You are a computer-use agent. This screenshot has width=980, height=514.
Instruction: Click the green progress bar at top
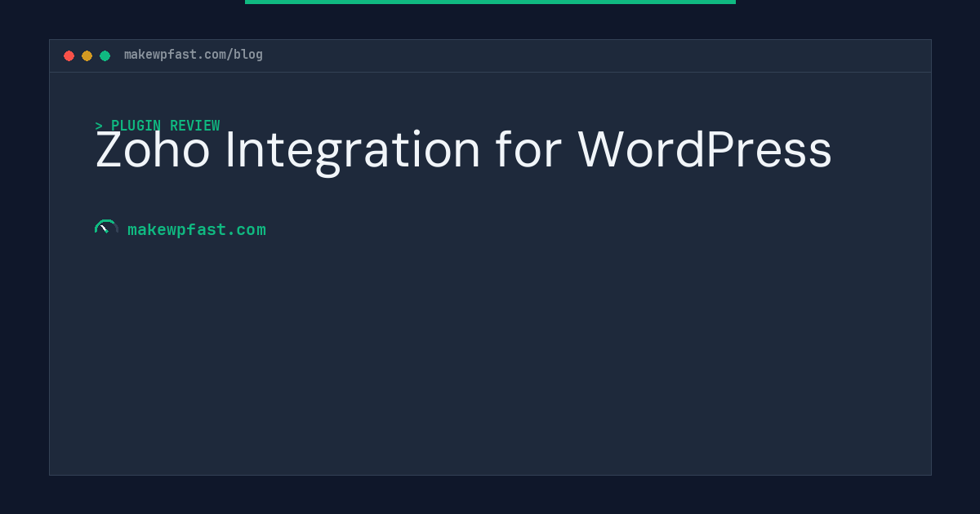click(x=490, y=2)
